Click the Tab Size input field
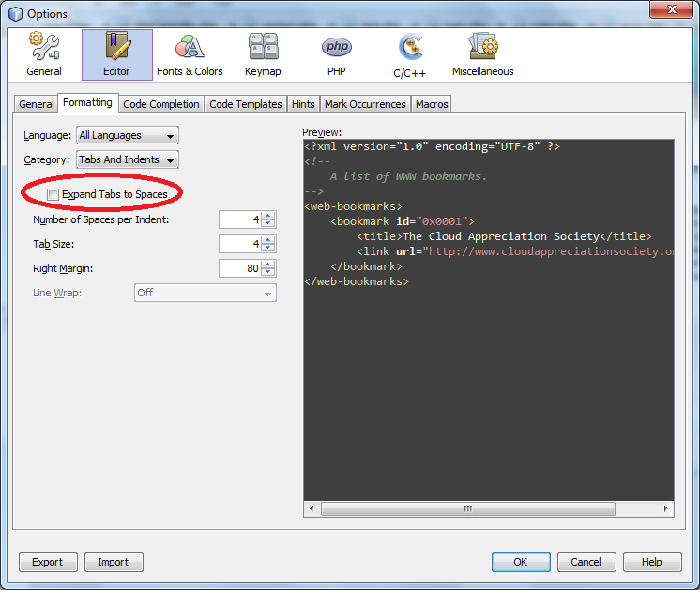 click(240, 244)
